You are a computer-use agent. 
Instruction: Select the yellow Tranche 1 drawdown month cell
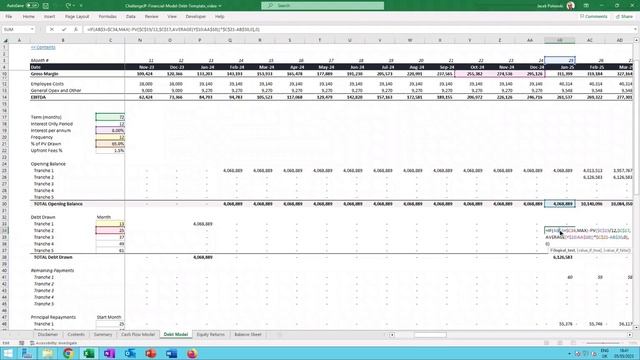[110, 224]
